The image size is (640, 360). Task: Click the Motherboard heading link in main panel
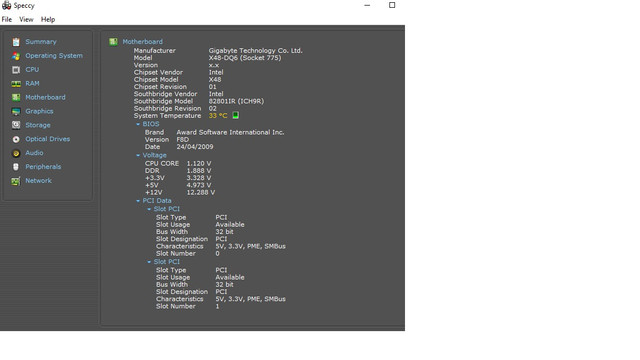142,42
